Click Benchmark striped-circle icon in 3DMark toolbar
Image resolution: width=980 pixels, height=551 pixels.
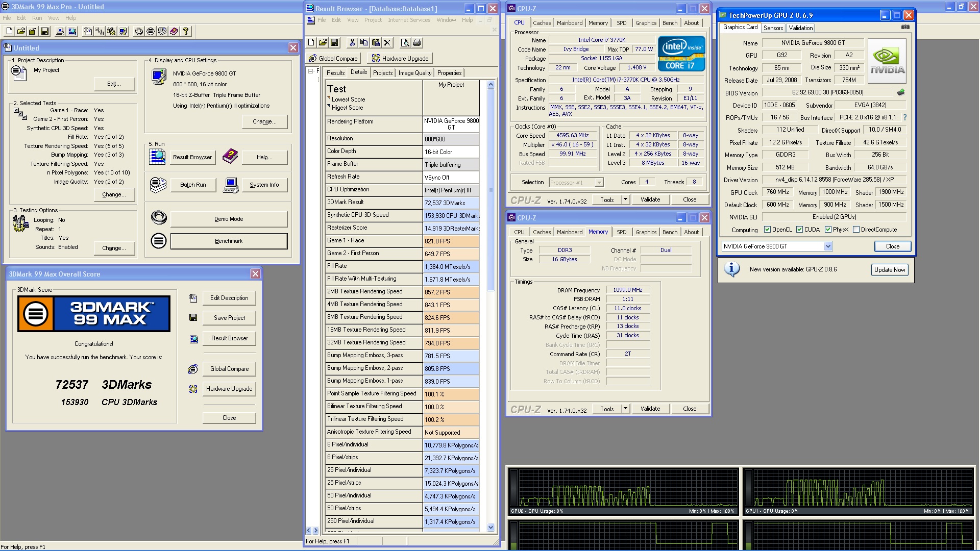click(151, 32)
